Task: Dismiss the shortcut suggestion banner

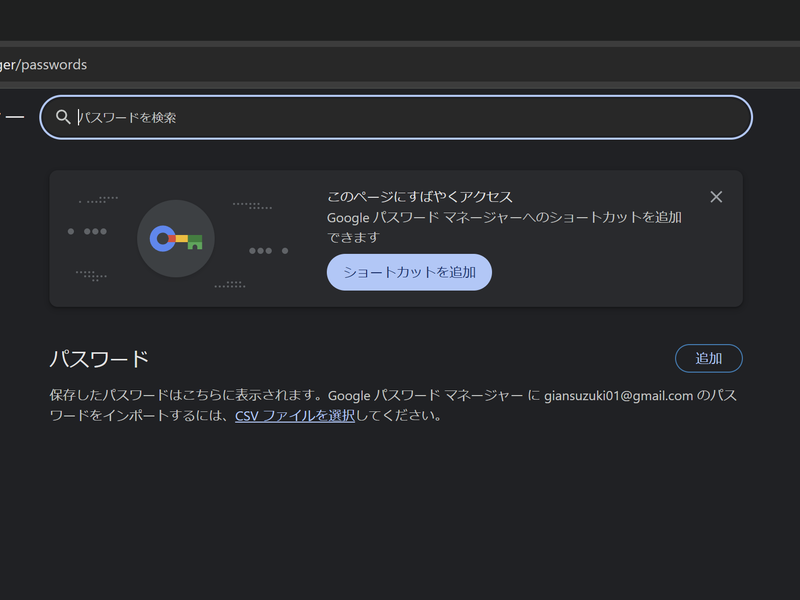Action: click(x=716, y=196)
